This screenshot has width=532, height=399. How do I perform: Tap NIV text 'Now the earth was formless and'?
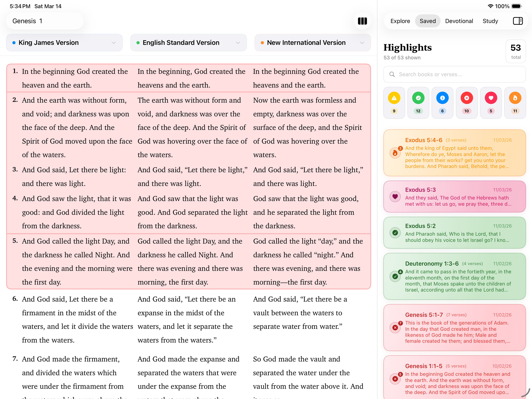[x=304, y=100]
